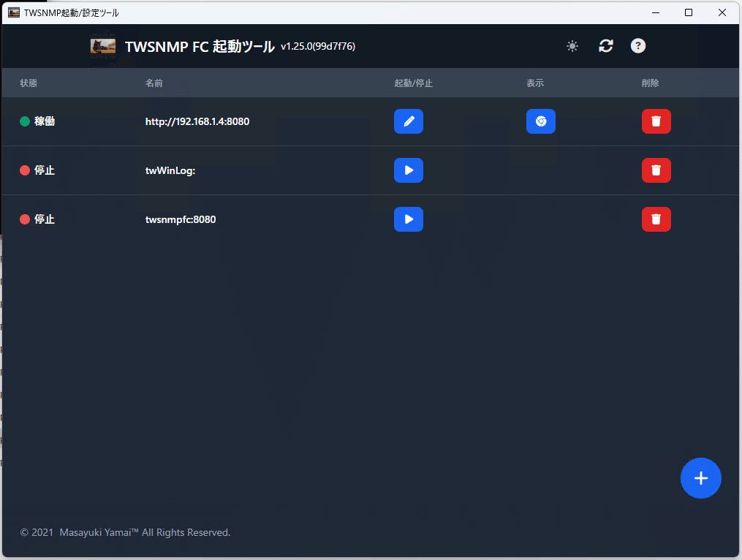Add a new service with the plus button
Screen dimensions: 742x560
(x=700, y=478)
